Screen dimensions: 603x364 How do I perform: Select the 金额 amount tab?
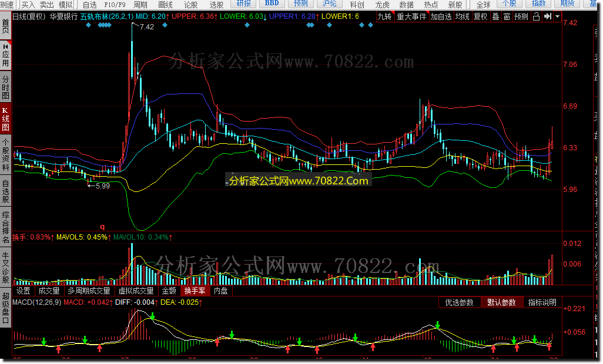[169, 291]
